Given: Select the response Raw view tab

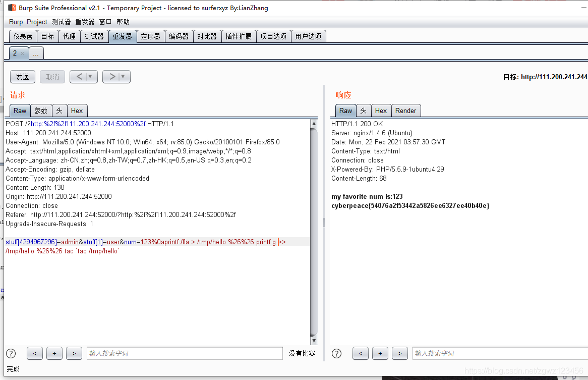Looking at the screenshot, I should 346,111.
